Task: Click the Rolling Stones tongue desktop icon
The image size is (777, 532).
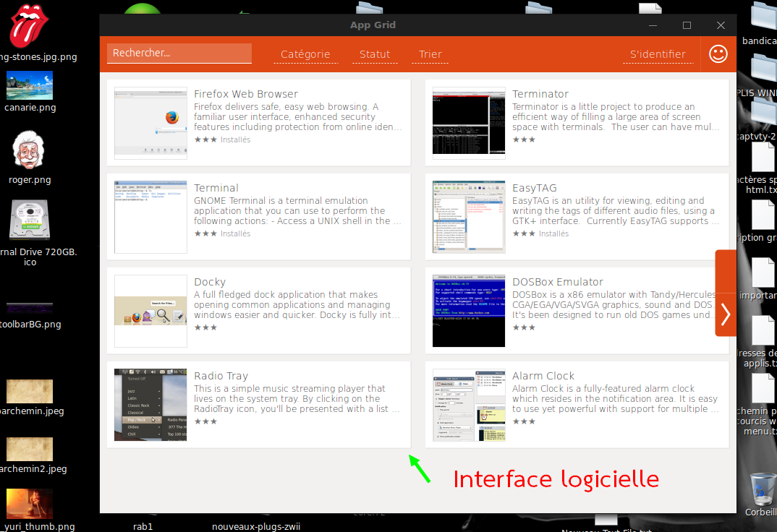Action: coord(29,26)
